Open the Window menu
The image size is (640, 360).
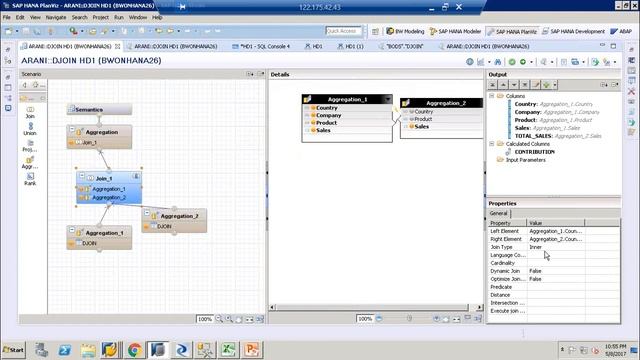pos(138,18)
